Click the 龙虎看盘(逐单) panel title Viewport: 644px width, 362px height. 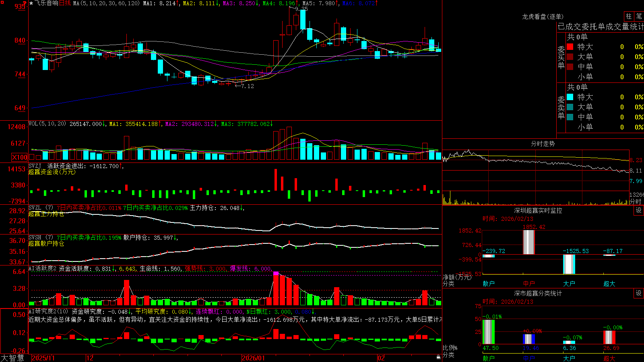tap(543, 16)
